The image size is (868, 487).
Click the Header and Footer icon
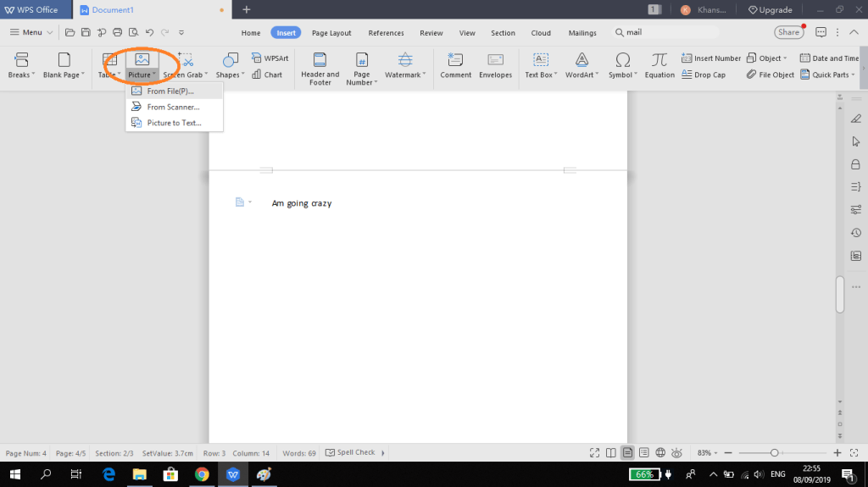click(x=320, y=61)
